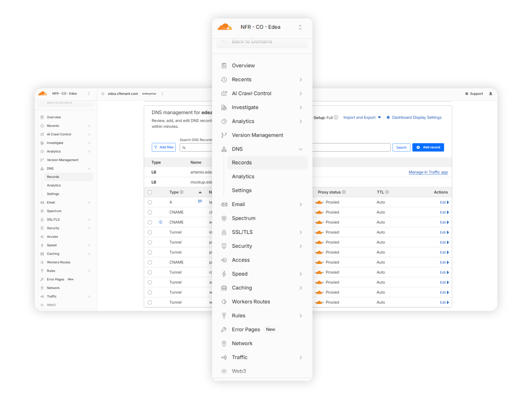Open Workers Routes label in enlarged sidebar
Screen dimensions: 532x399
[251, 302]
